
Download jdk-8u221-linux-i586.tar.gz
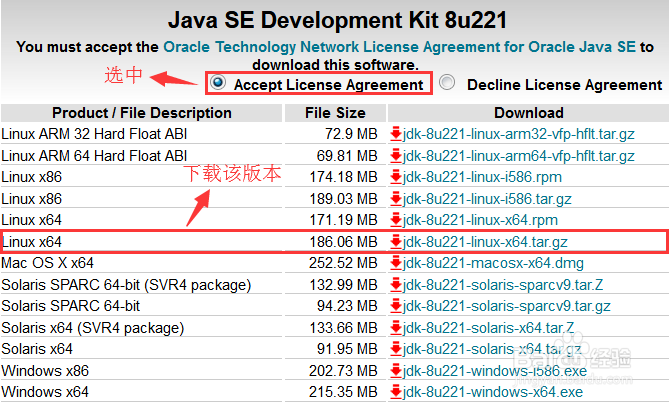[487, 199]
